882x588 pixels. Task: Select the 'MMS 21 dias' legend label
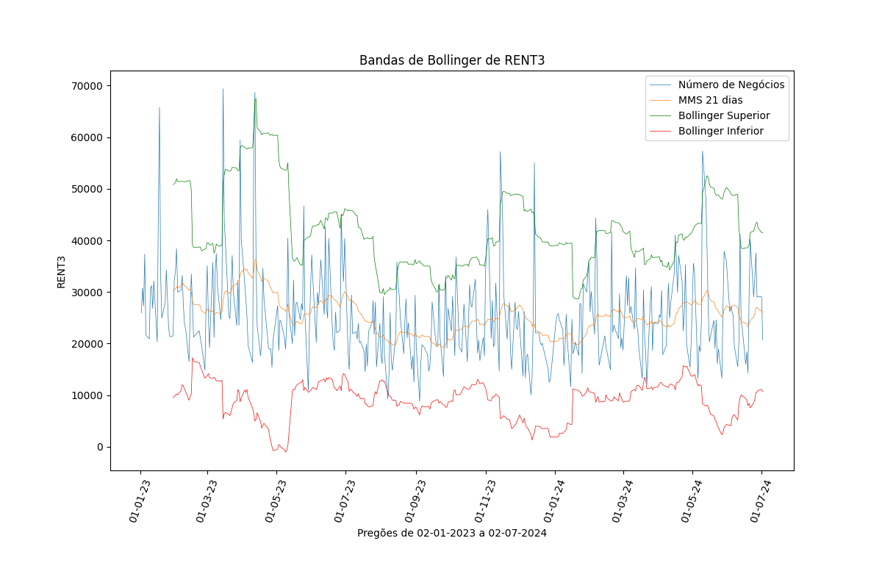(710, 100)
